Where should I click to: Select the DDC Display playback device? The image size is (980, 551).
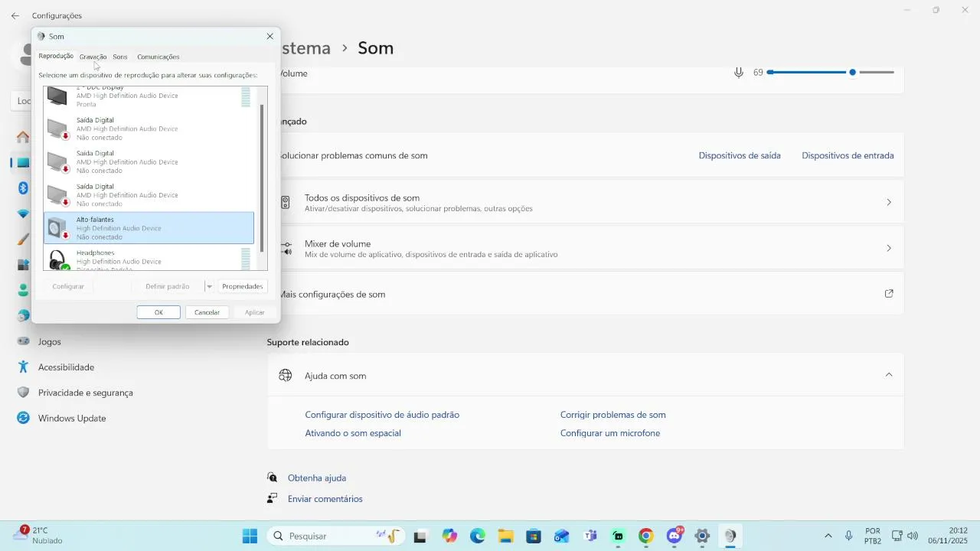tap(149, 96)
